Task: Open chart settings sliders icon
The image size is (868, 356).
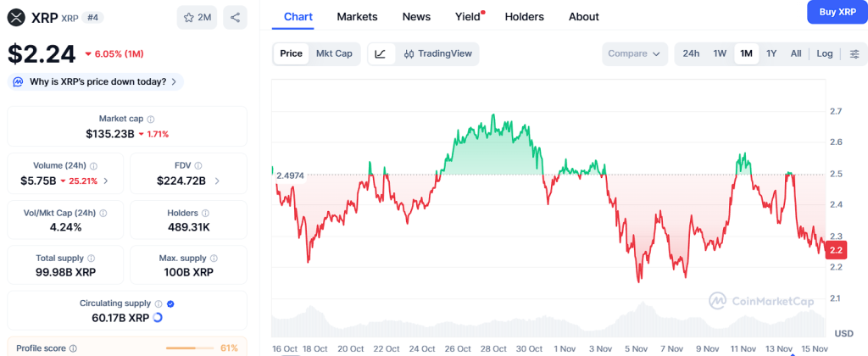Action: pos(854,53)
